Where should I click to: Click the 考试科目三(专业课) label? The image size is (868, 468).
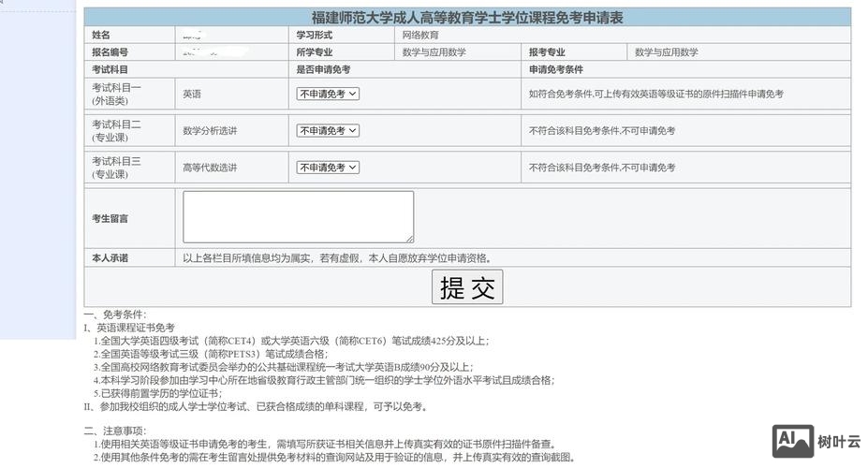pyautogui.click(x=116, y=167)
